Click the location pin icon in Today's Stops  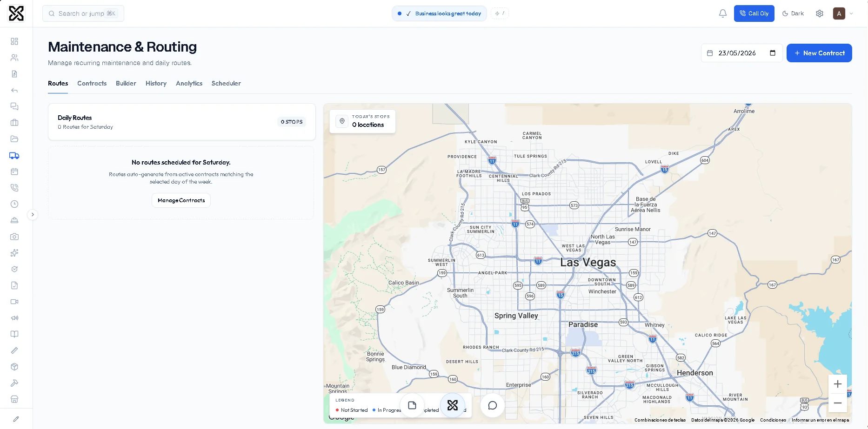point(342,121)
